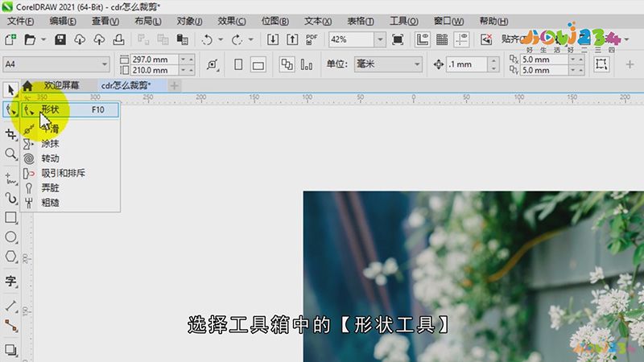This screenshot has width=644, height=362.
Task: Open the 工具 menu
Action: point(404,21)
